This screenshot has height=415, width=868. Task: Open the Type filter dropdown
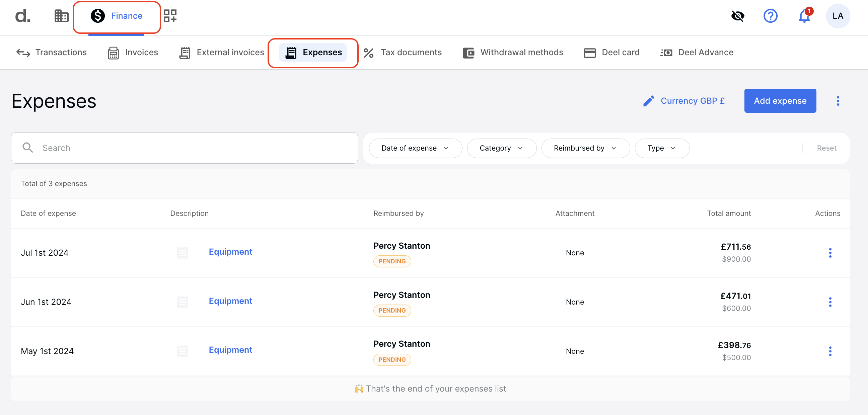tap(661, 148)
